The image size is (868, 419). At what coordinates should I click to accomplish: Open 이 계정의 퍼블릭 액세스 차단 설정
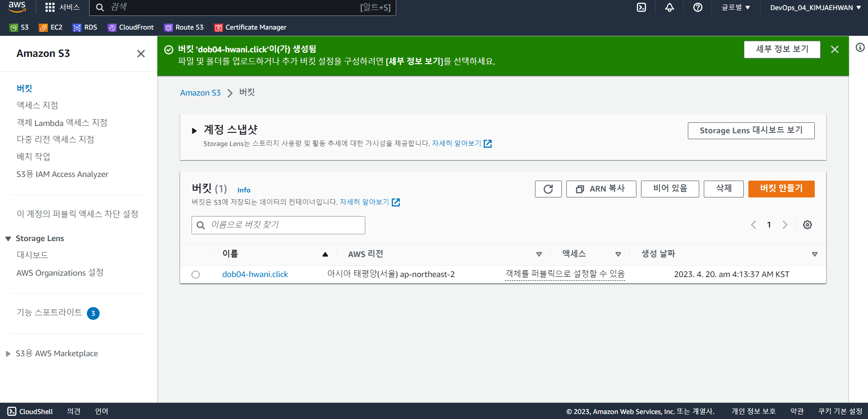tap(77, 214)
